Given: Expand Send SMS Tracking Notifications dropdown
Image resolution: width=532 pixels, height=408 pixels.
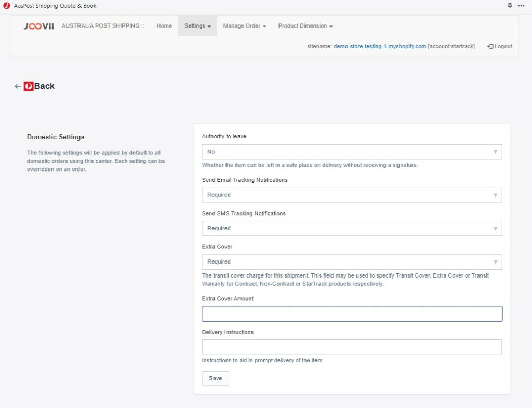Looking at the screenshot, I should point(352,229).
